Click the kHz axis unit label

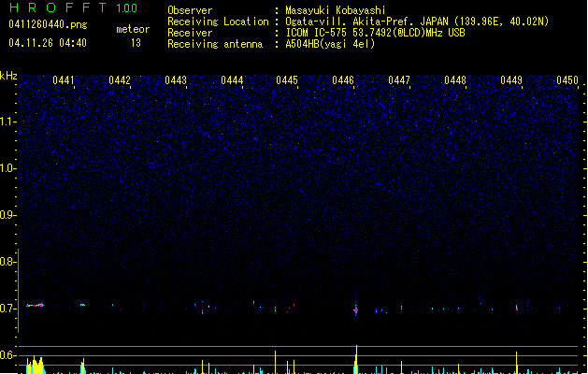coord(8,76)
